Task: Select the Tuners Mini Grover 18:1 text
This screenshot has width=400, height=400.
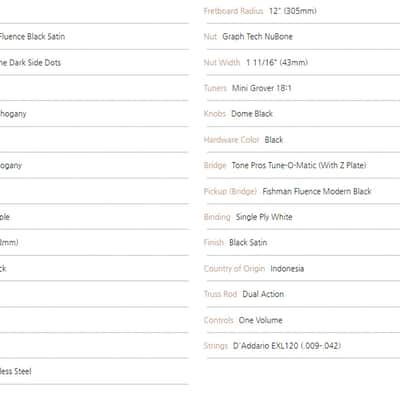Action: [248, 88]
